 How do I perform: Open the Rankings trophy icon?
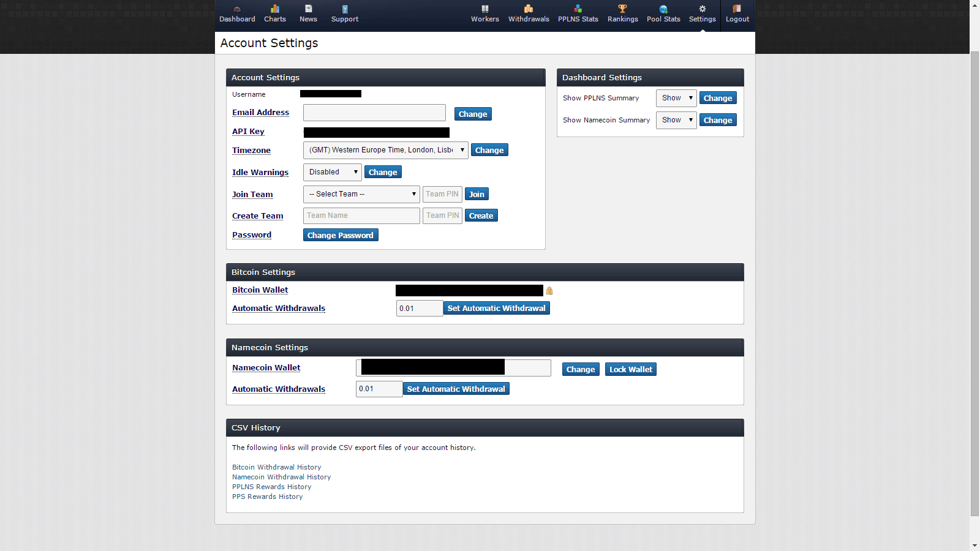tap(622, 9)
